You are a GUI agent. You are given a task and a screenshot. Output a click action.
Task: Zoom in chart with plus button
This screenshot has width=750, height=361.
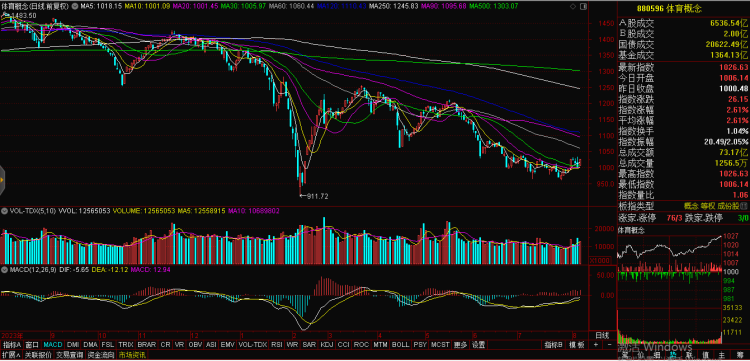(596, 345)
